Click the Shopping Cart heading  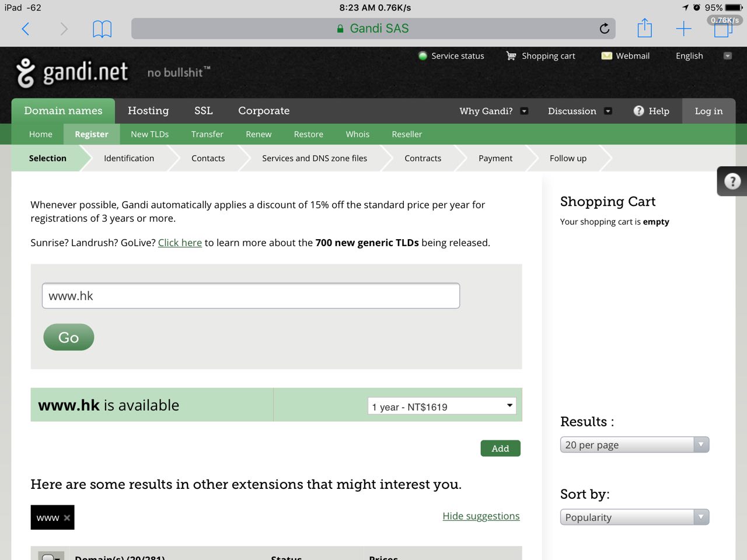point(608,201)
